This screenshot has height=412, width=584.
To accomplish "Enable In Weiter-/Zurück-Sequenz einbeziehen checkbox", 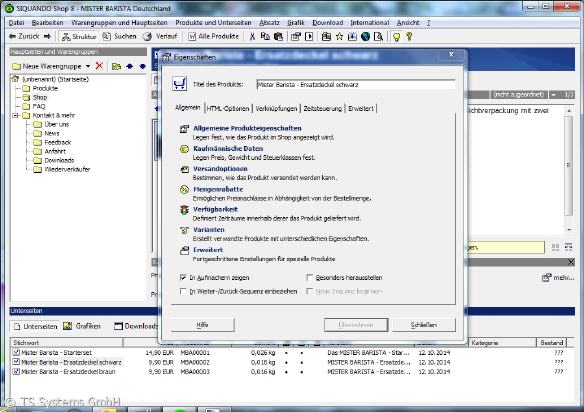I will [183, 291].
